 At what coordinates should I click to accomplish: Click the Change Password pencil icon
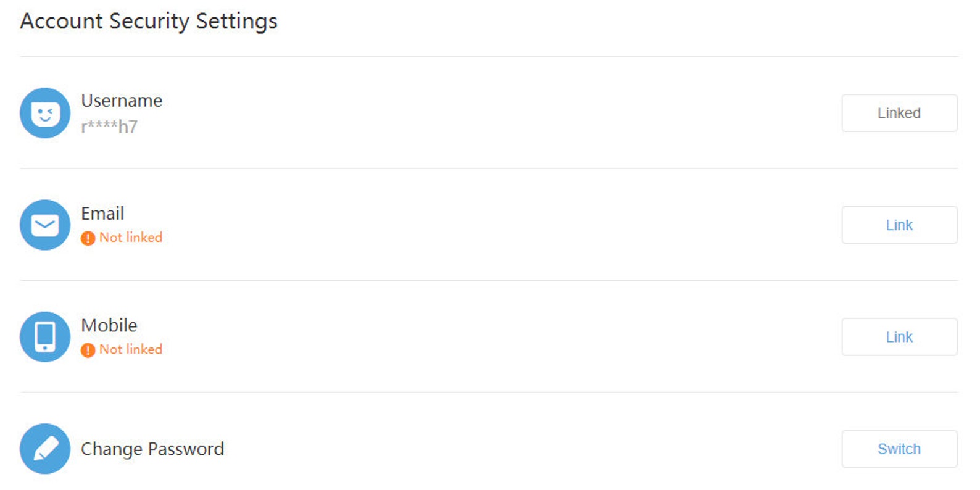click(45, 449)
